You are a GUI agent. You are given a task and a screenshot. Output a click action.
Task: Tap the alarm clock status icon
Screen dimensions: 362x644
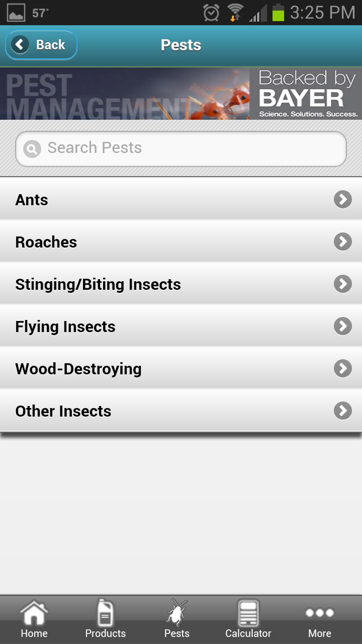211,13
